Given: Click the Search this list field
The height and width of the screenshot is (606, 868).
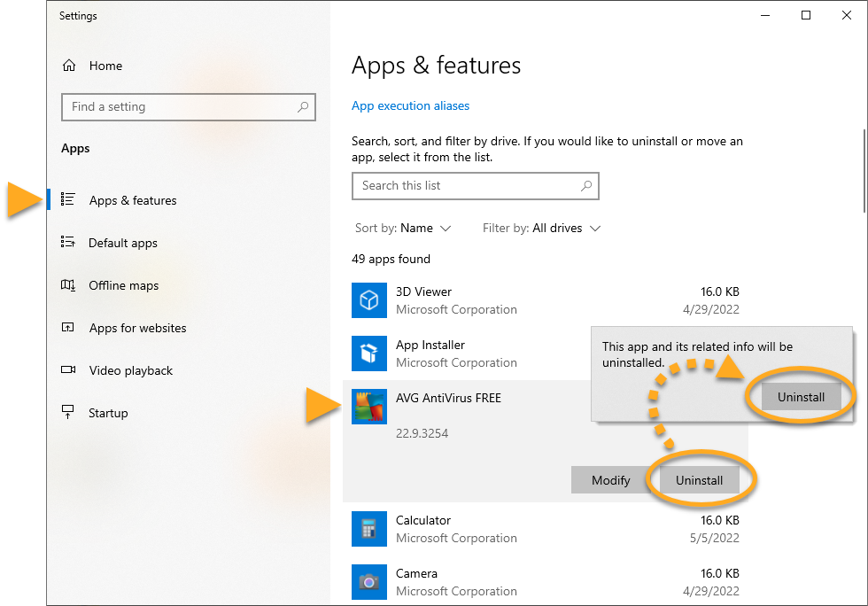Looking at the screenshot, I should [465, 186].
